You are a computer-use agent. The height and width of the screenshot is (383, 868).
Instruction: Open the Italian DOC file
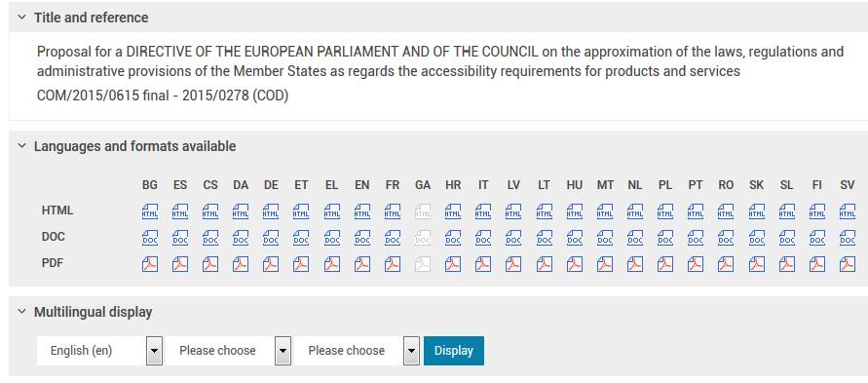pos(483,238)
